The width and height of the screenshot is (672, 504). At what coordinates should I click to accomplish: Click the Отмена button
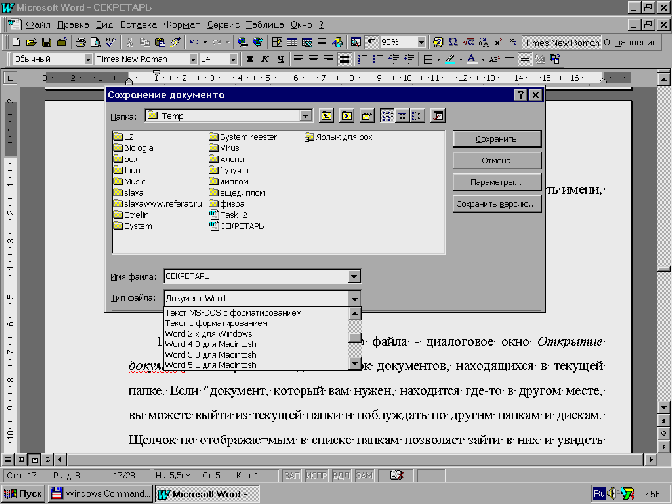[497, 161]
